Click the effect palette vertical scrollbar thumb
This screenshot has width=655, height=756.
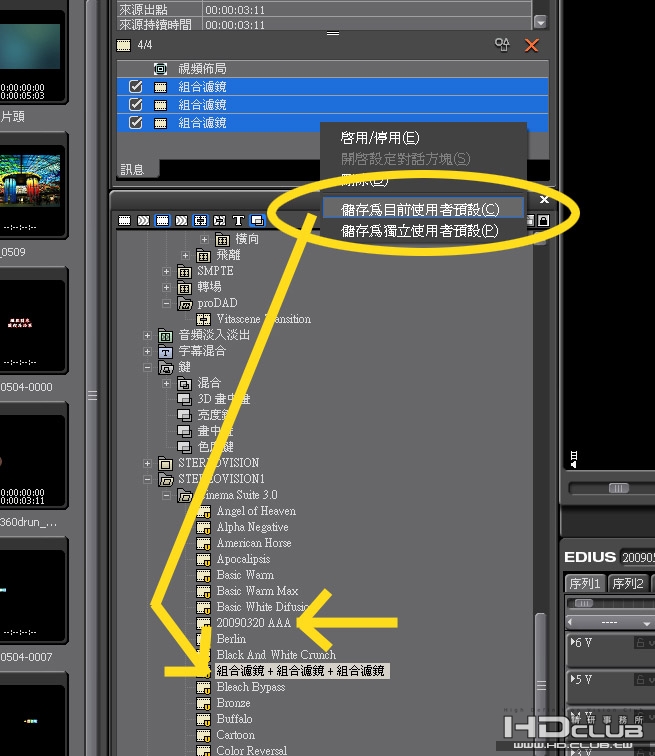pyautogui.click(x=541, y=685)
